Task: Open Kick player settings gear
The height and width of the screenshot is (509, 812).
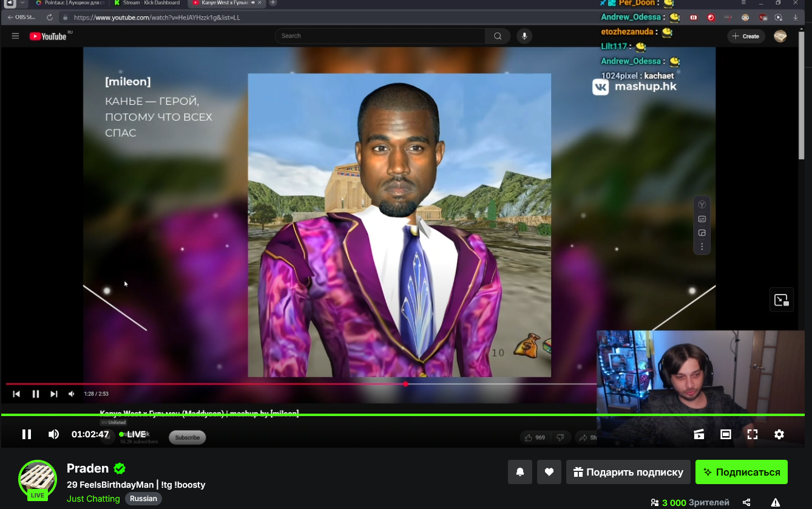Action: click(779, 434)
